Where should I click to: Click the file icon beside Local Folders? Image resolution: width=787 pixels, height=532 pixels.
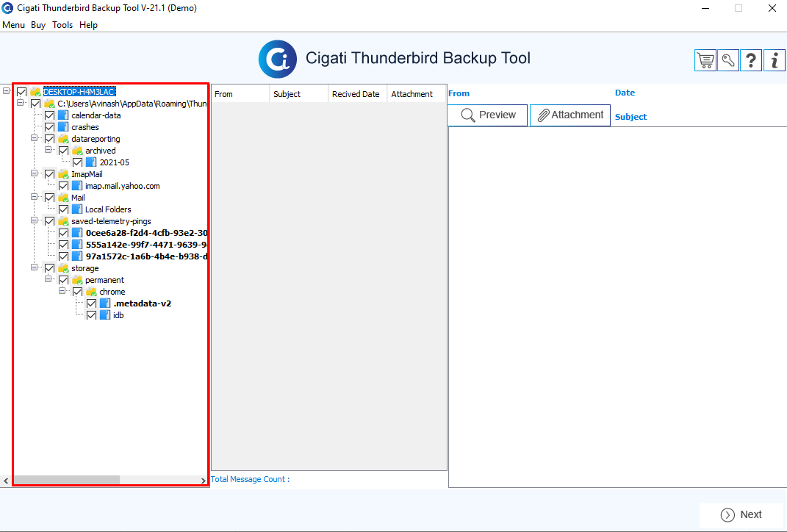tap(77, 209)
